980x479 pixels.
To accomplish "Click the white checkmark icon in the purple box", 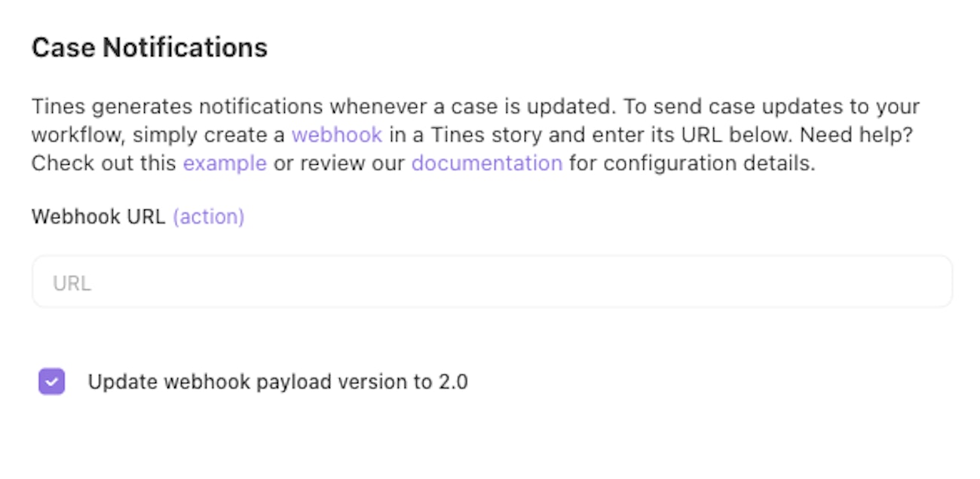I will [x=52, y=382].
